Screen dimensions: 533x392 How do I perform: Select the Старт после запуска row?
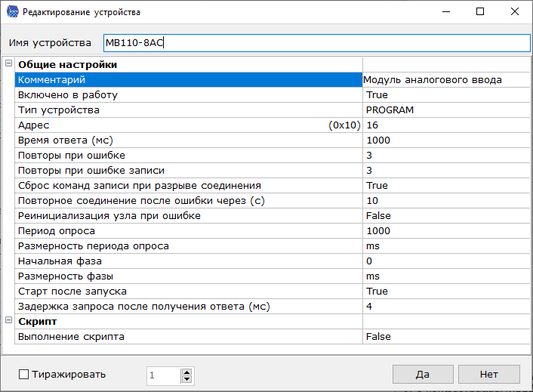pos(189,292)
